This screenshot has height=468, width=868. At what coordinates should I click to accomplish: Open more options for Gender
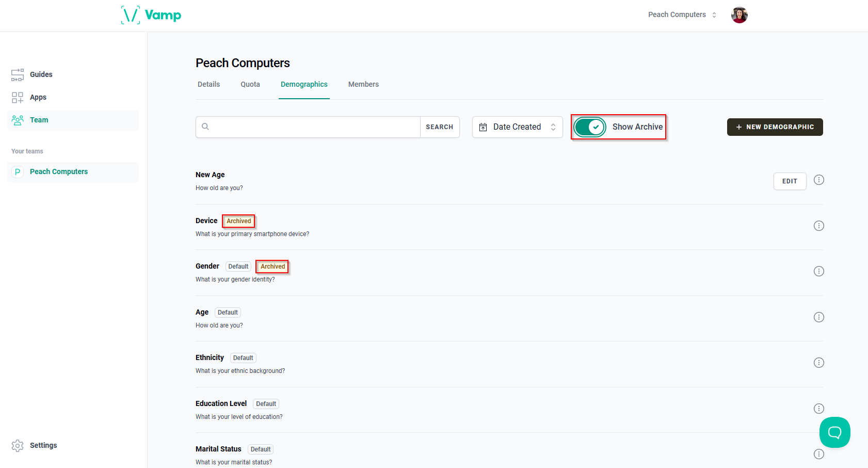pos(819,271)
